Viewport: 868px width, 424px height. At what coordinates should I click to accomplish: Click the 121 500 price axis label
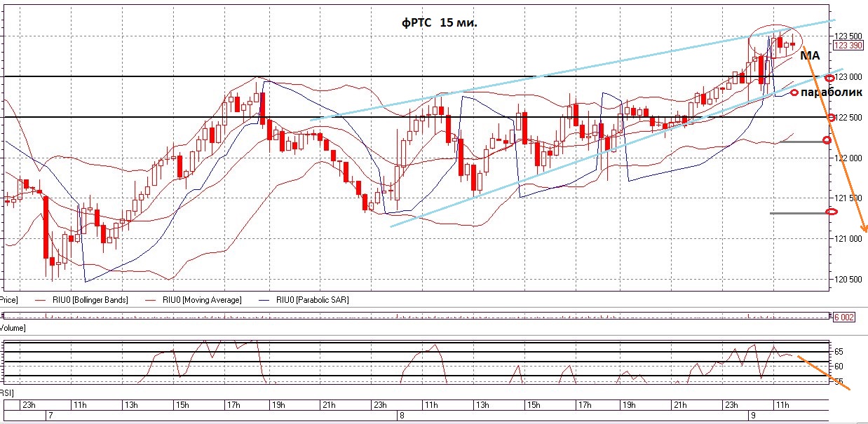click(x=850, y=198)
